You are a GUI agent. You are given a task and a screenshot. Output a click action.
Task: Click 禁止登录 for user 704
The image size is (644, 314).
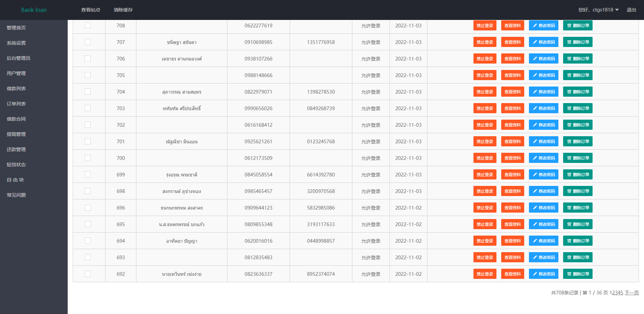(x=485, y=92)
